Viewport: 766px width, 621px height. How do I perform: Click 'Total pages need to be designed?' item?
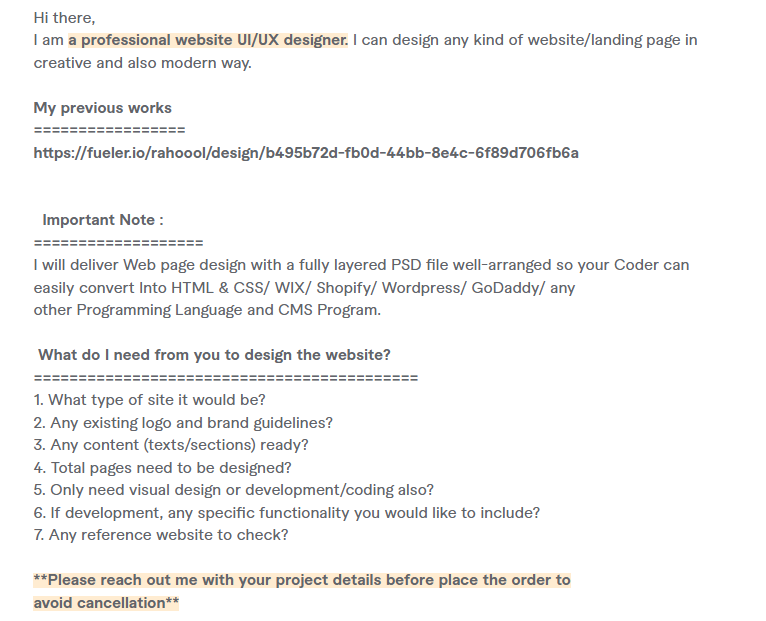tap(162, 467)
